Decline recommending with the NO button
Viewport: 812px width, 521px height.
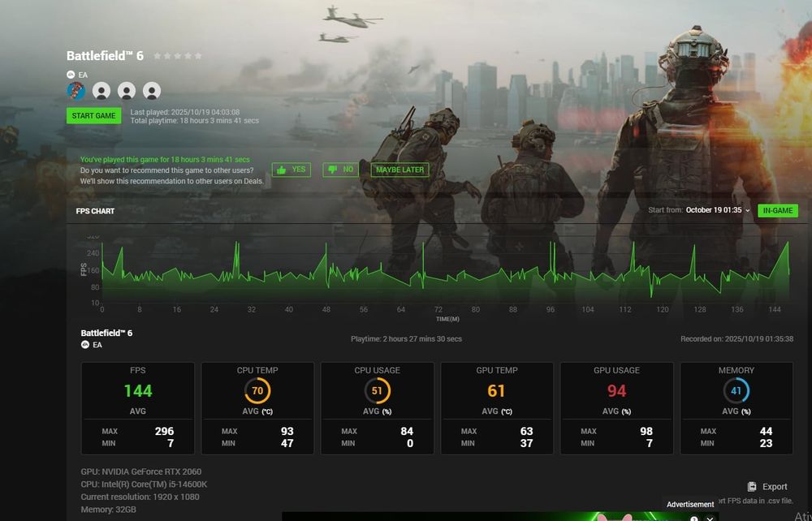pos(340,169)
